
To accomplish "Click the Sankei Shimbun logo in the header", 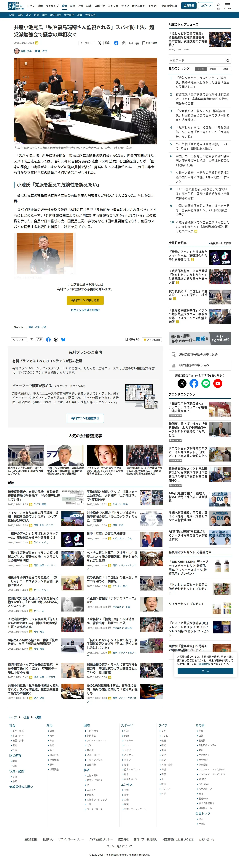I will point(16,6).
